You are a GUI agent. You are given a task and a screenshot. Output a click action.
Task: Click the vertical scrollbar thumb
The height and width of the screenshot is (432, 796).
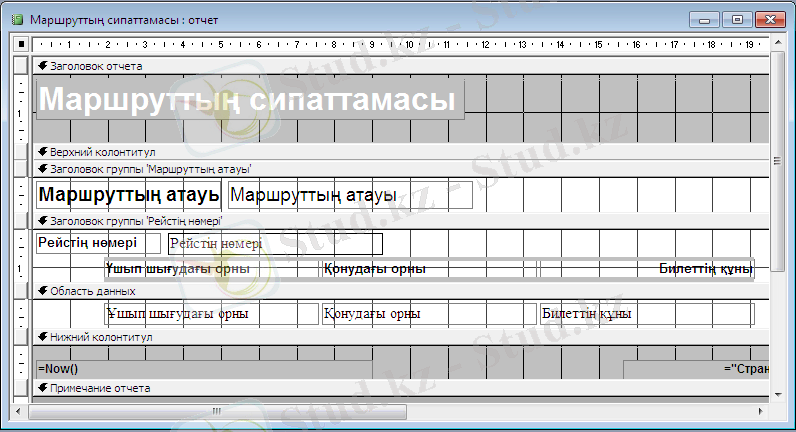pos(777,160)
